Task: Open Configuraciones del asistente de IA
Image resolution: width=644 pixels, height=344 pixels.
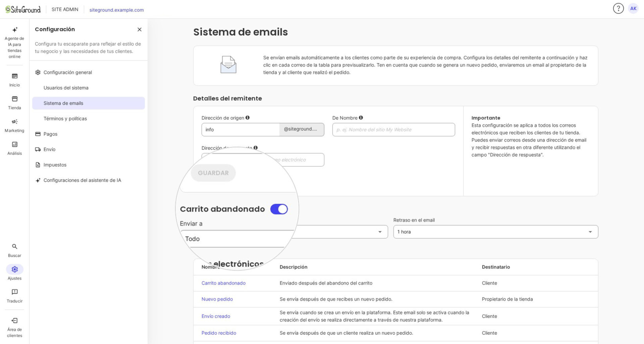Action: (88, 180)
